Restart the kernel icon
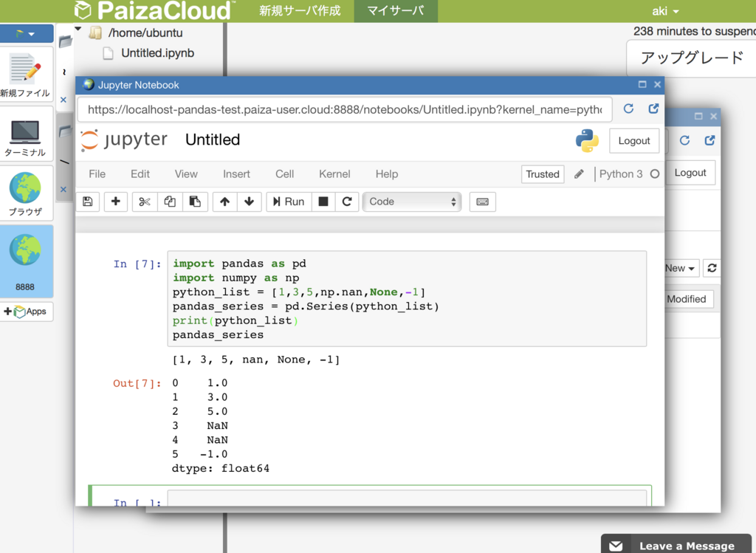The width and height of the screenshot is (756, 553). tap(347, 202)
